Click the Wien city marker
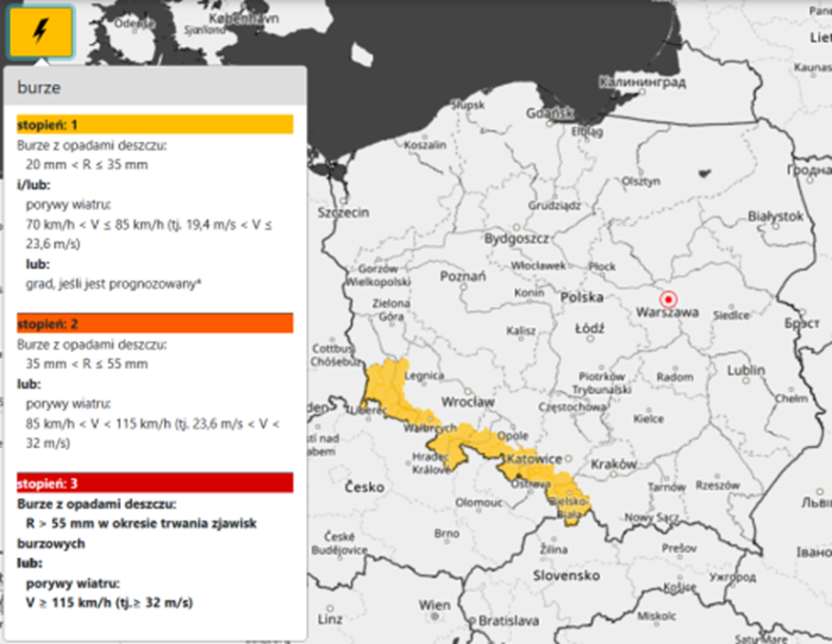Image resolution: width=832 pixels, height=644 pixels. coord(434,617)
